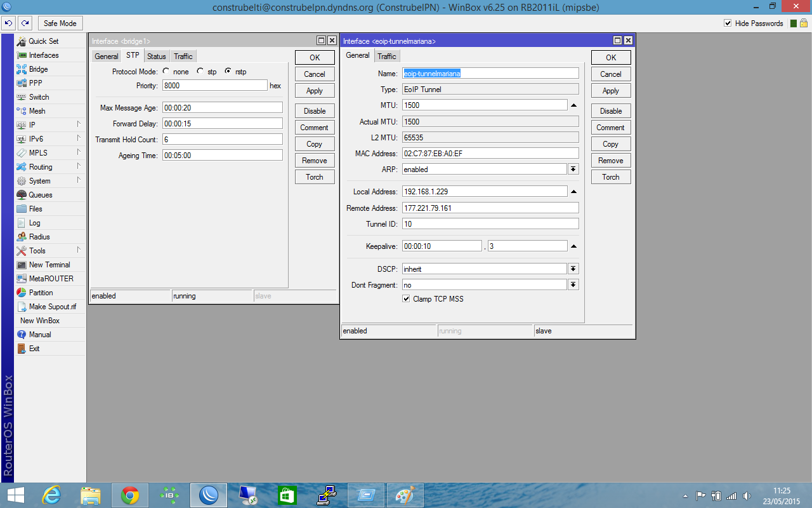This screenshot has height=508, width=812.
Task: Click the Exit icon in sidebar
Action: [x=22, y=349]
